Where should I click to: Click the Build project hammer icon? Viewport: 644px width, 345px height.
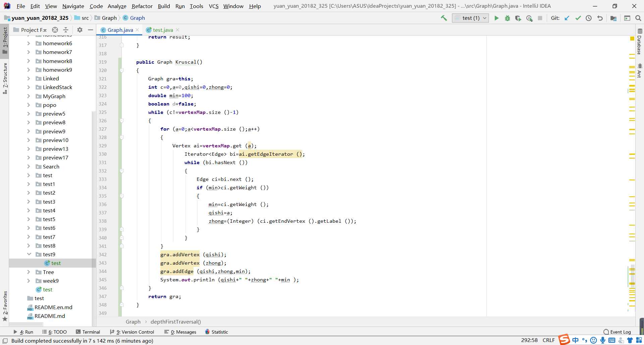pyautogui.click(x=444, y=18)
